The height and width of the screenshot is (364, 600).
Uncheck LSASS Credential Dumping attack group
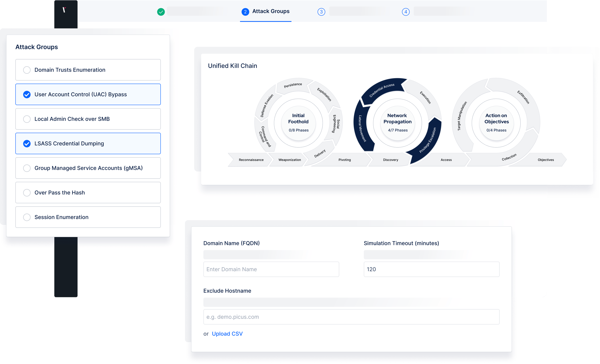click(27, 143)
